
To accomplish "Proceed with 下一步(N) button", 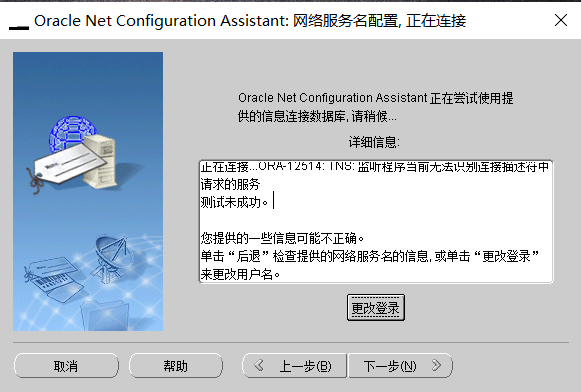I will coord(401,366).
